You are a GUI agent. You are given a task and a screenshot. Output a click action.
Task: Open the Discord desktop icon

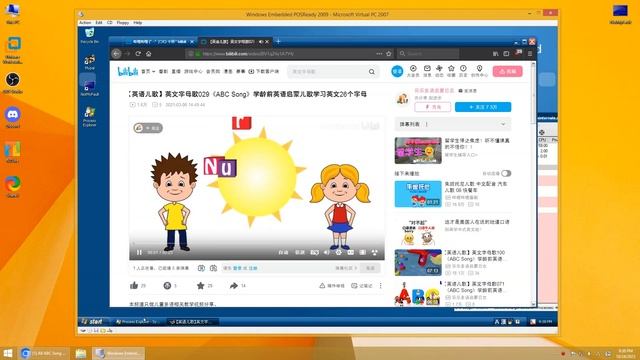[13, 118]
